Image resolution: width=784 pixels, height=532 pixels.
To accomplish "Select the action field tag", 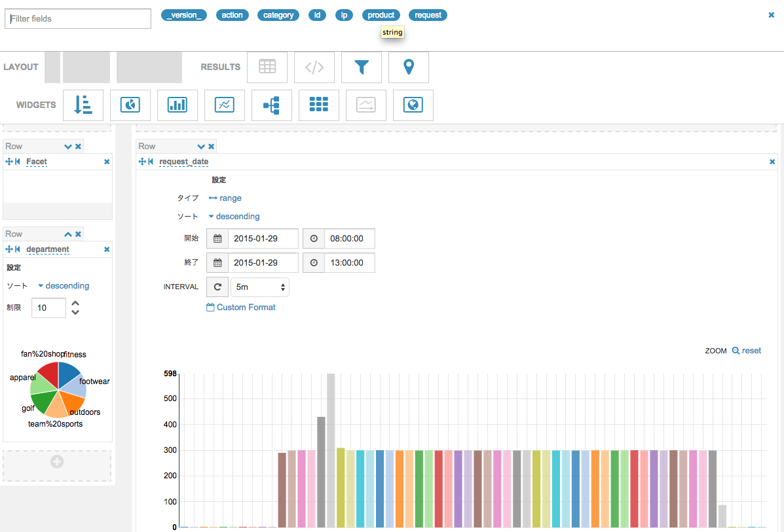I will pyautogui.click(x=232, y=15).
